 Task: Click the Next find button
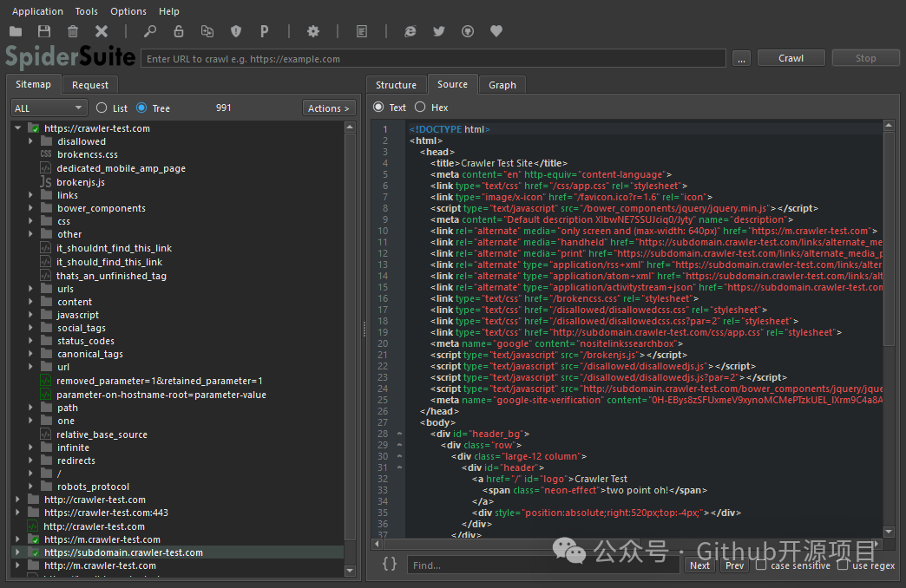[699, 565]
